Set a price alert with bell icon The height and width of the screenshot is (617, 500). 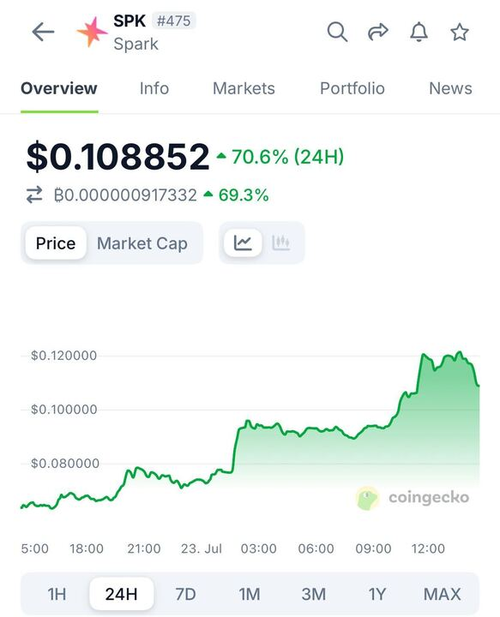[419, 32]
